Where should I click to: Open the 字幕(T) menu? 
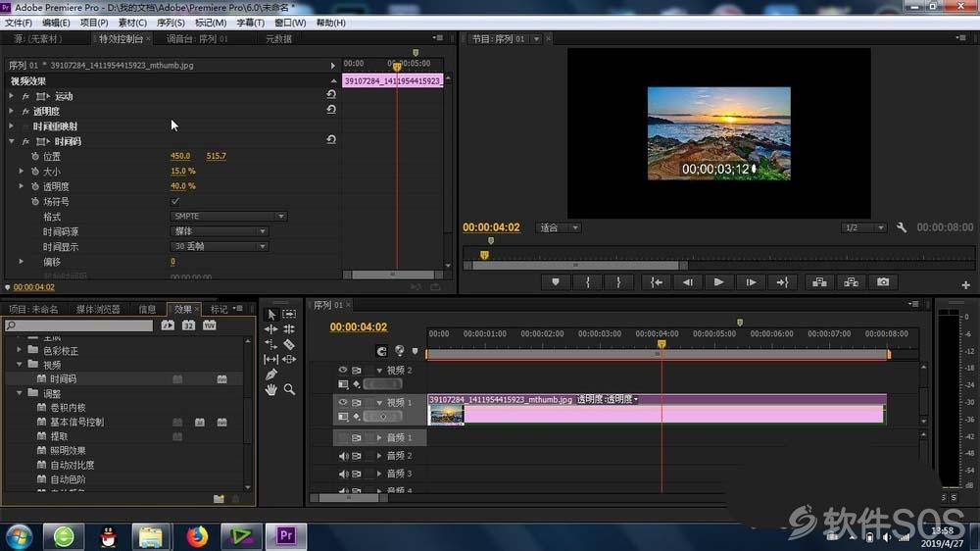250,23
